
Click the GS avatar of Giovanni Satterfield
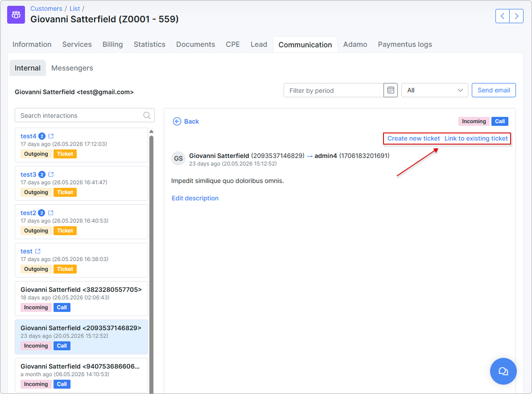pos(178,158)
